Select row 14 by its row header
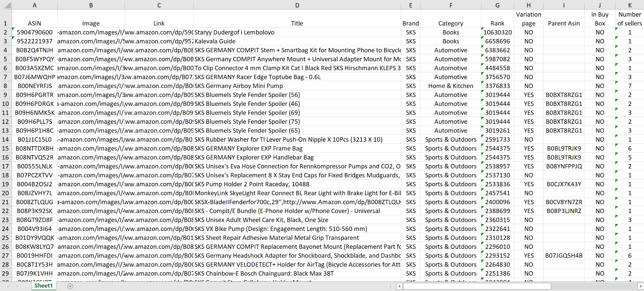 5,140
